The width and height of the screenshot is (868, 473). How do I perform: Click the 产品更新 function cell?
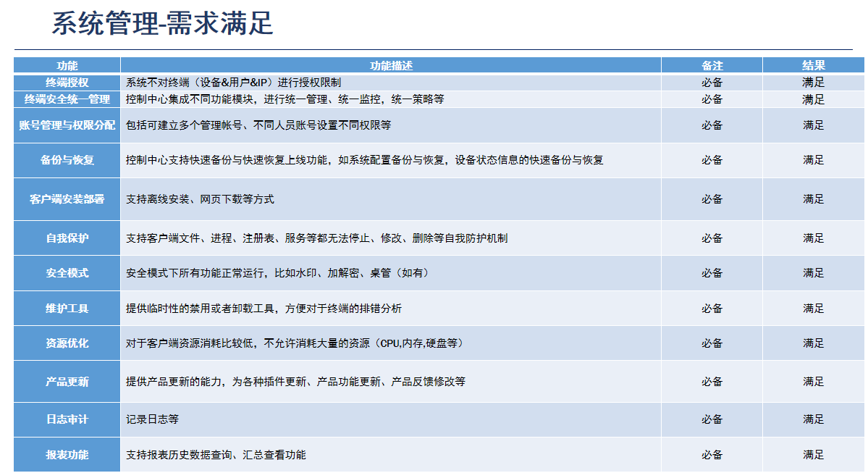[67, 382]
